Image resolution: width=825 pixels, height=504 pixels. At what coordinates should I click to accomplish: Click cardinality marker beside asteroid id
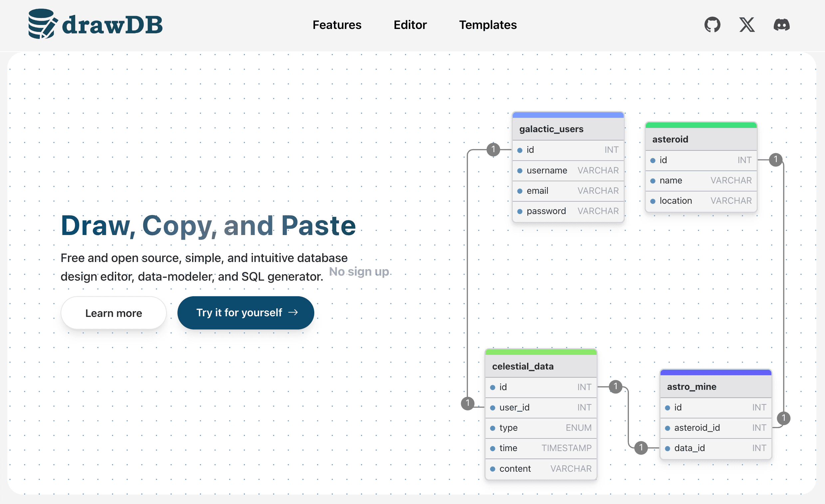click(x=775, y=160)
